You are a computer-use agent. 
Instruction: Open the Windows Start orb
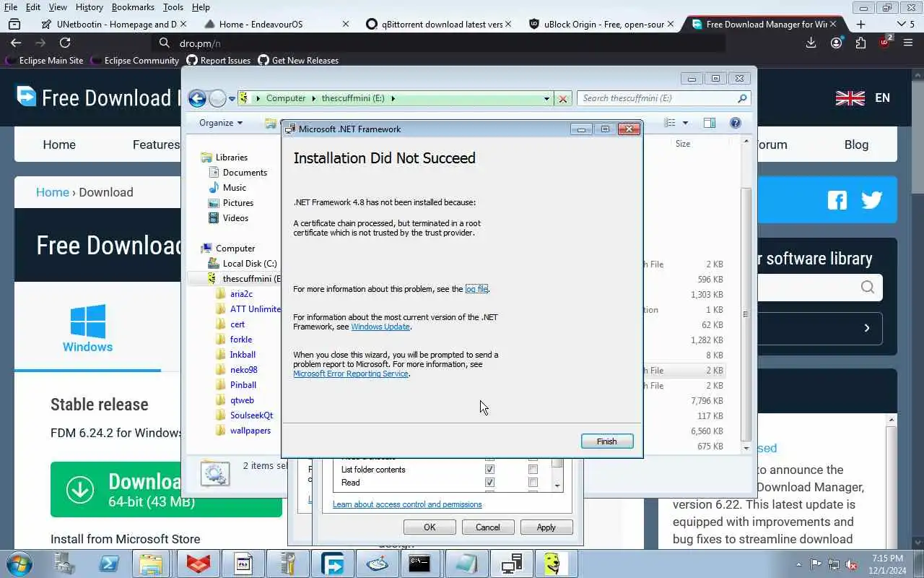(x=18, y=564)
